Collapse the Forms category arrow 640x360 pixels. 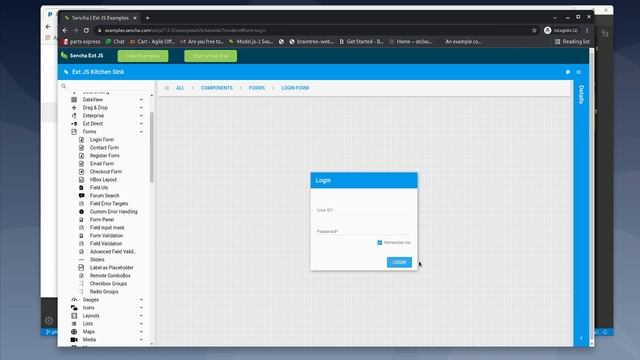pyautogui.click(x=141, y=132)
